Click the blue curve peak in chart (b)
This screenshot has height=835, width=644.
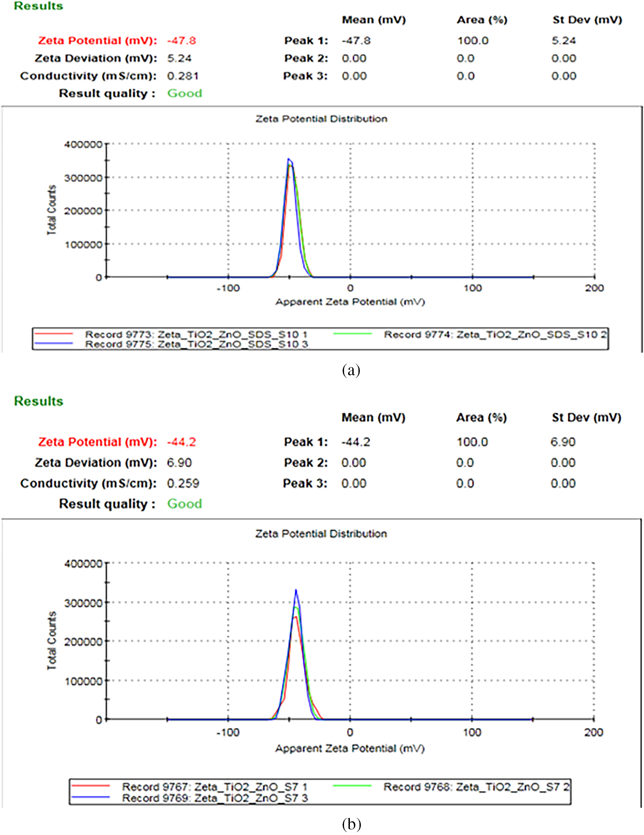click(x=296, y=590)
